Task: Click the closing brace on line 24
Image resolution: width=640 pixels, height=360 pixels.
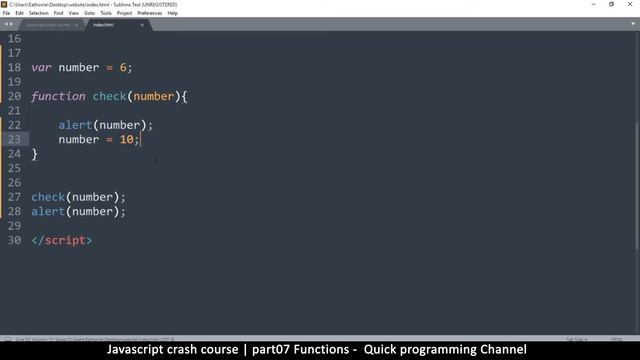Action: pyautogui.click(x=35, y=154)
